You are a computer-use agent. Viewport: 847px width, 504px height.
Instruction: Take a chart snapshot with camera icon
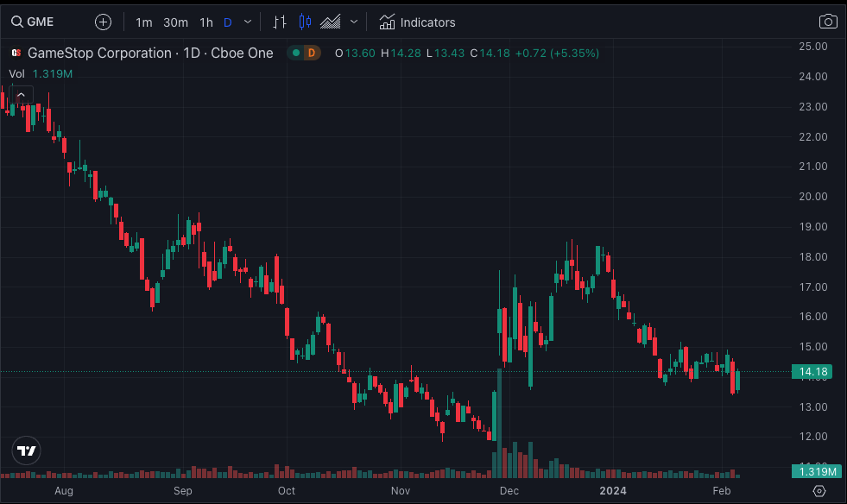pos(828,22)
